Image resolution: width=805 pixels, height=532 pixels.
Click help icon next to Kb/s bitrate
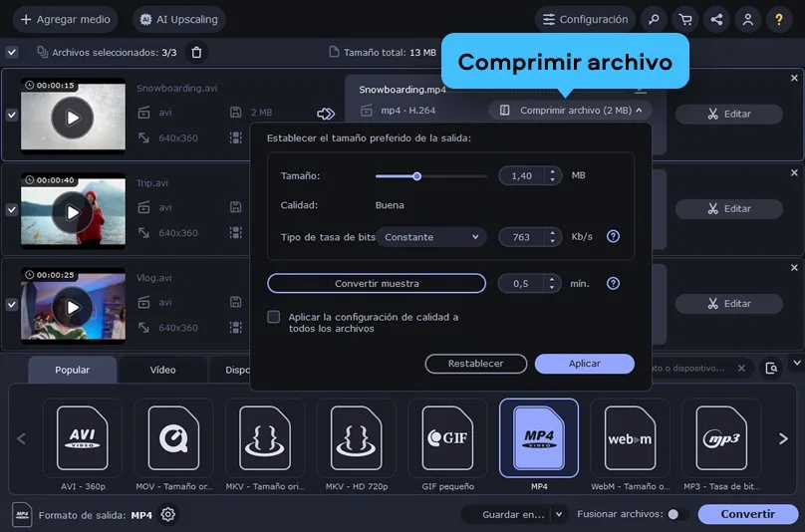pyautogui.click(x=613, y=237)
